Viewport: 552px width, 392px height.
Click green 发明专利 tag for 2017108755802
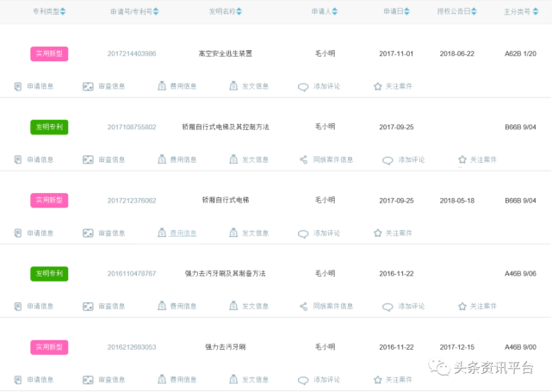pos(49,127)
